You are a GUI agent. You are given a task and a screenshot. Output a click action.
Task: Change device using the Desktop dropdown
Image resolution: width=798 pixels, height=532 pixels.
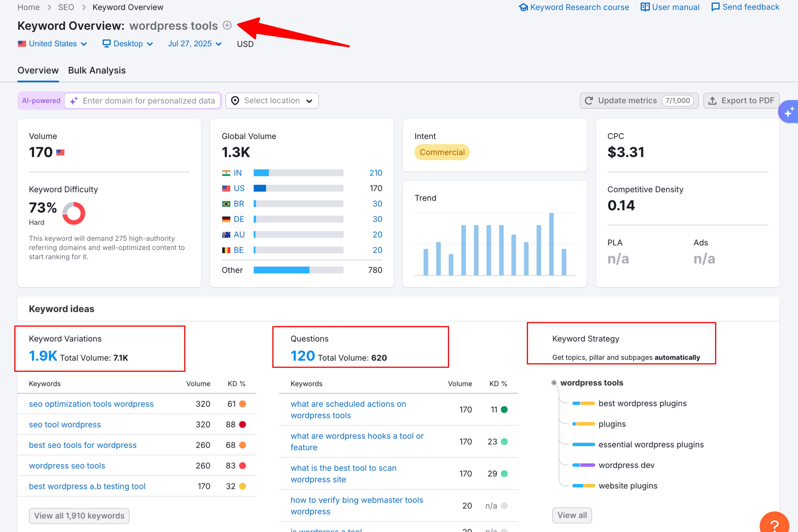[128, 43]
